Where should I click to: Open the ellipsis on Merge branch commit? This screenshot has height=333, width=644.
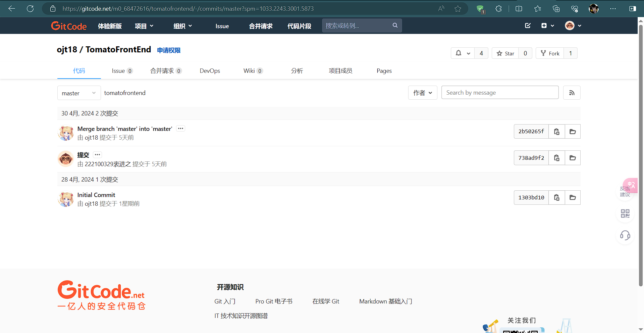click(180, 128)
